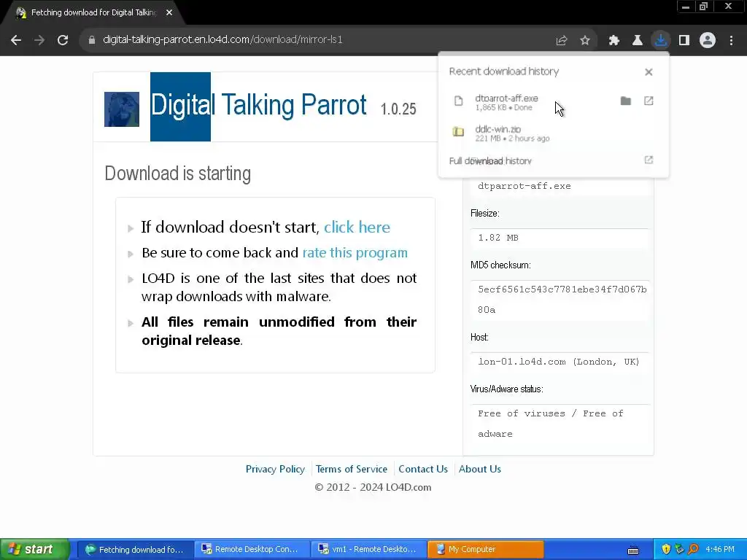Switch to Remote Desktop Con... taskbar item
Screen dimensions: 747x560
point(252,550)
